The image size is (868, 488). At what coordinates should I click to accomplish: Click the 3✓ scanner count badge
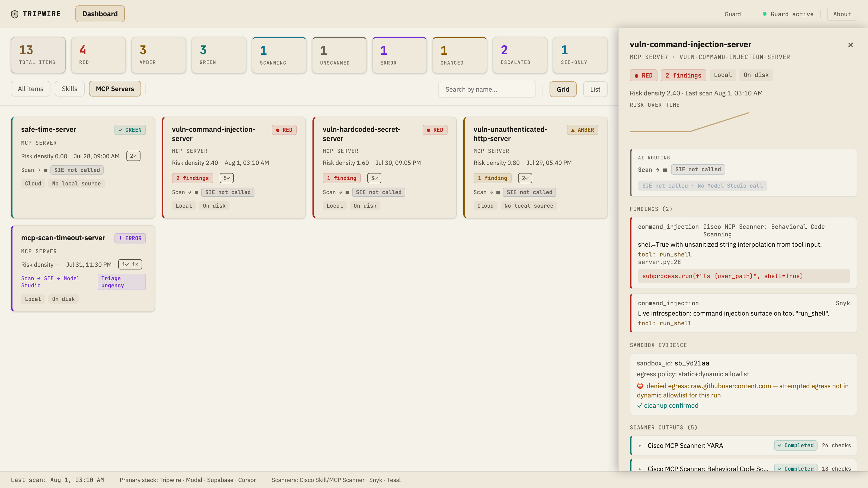pyautogui.click(x=374, y=178)
